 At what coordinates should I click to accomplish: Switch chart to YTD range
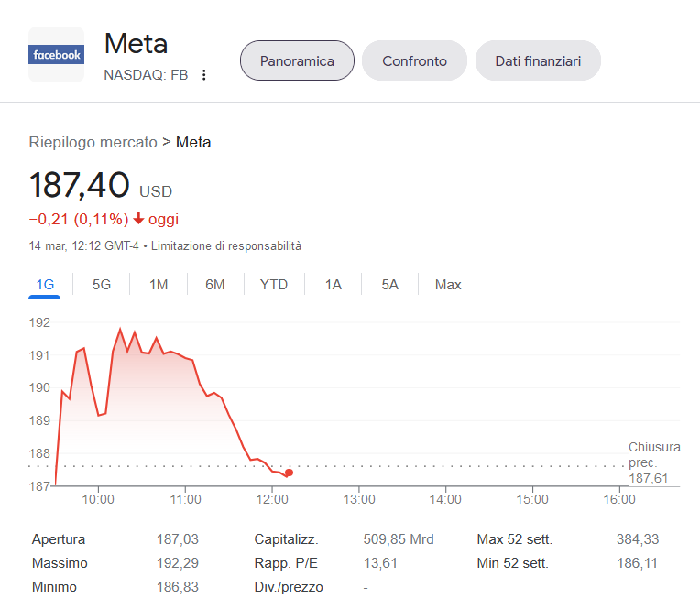click(x=274, y=285)
